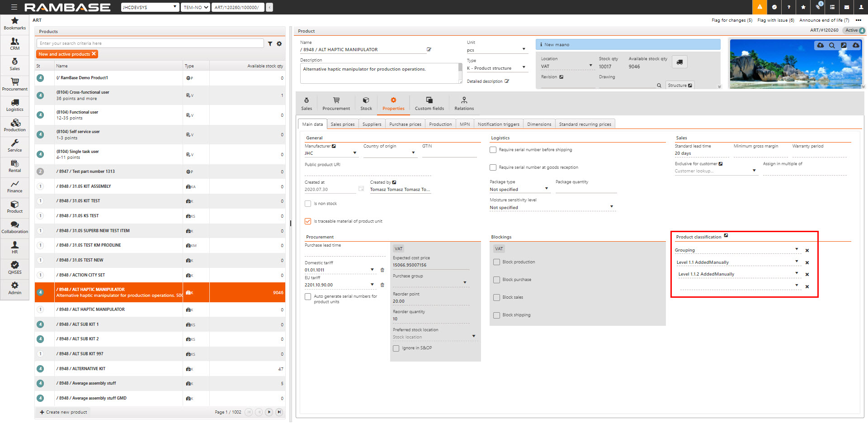Expand the Manufacturer JHC dropdown
This screenshot has width=868, height=424.
(354, 153)
